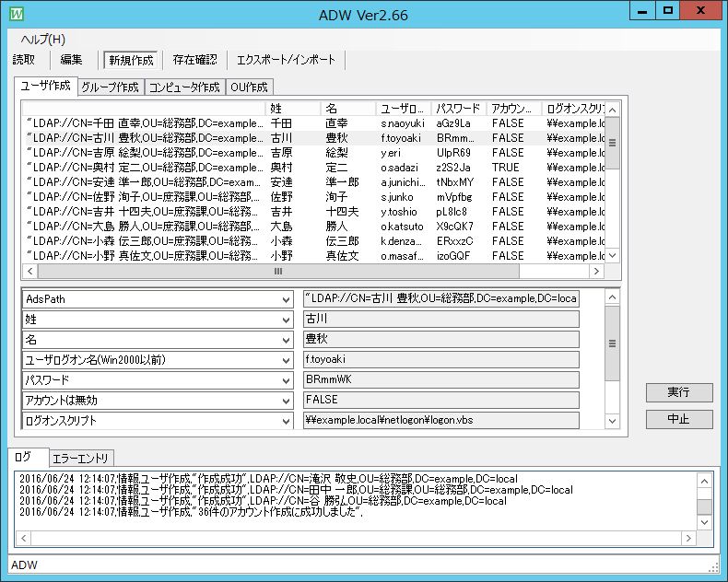The width and height of the screenshot is (728, 582).
Task: Select the row for 佐野 洵子
Action: [x=314, y=197]
